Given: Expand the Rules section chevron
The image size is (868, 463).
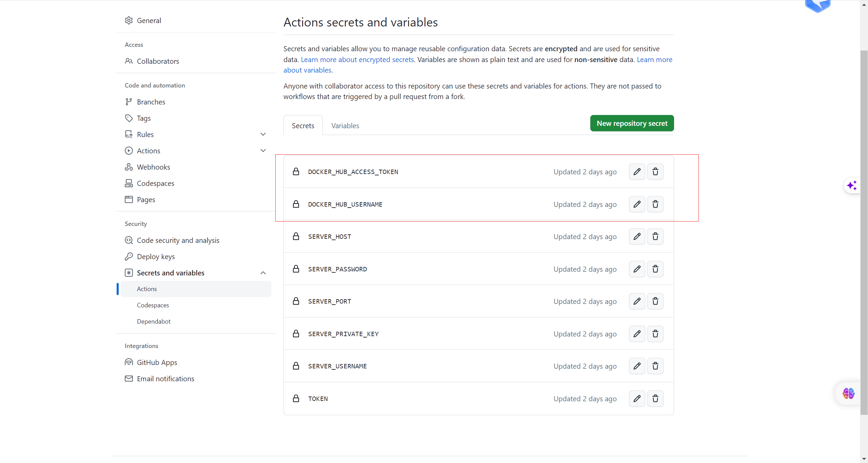Looking at the screenshot, I should 263,134.
